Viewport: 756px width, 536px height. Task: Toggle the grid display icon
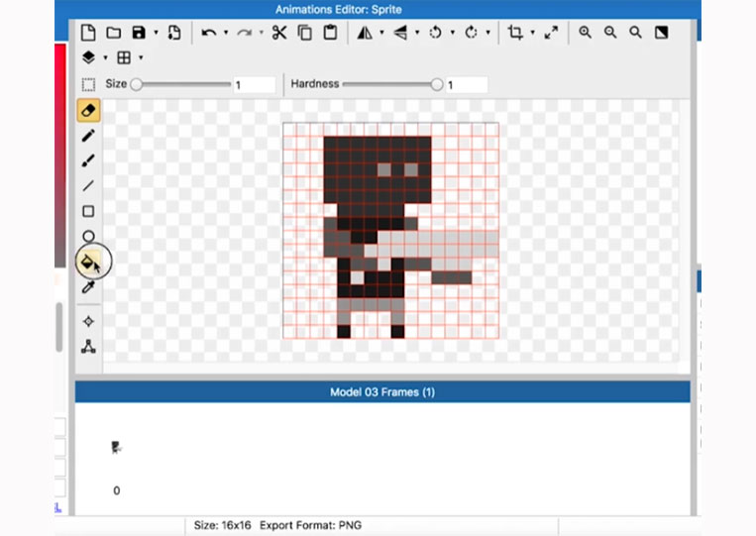tap(124, 57)
